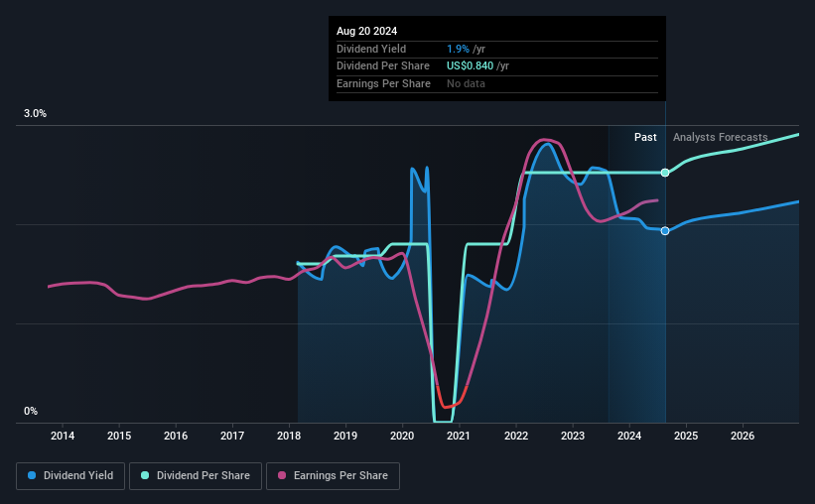Click the 2026 x-axis label
The height and width of the screenshot is (504, 815).
point(743,436)
